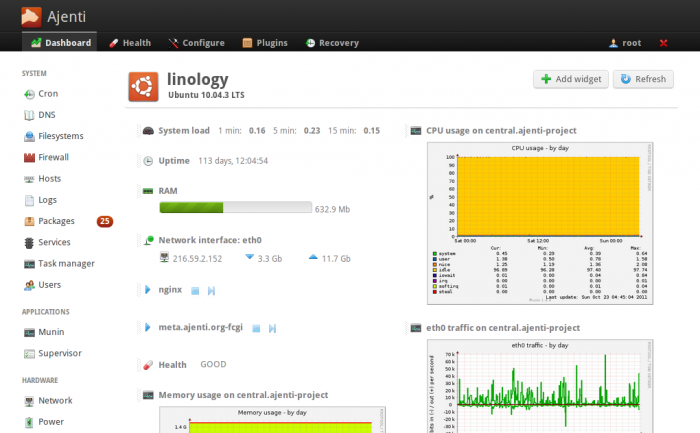Open the Configure tab
The width and height of the screenshot is (700, 433).
(196, 43)
